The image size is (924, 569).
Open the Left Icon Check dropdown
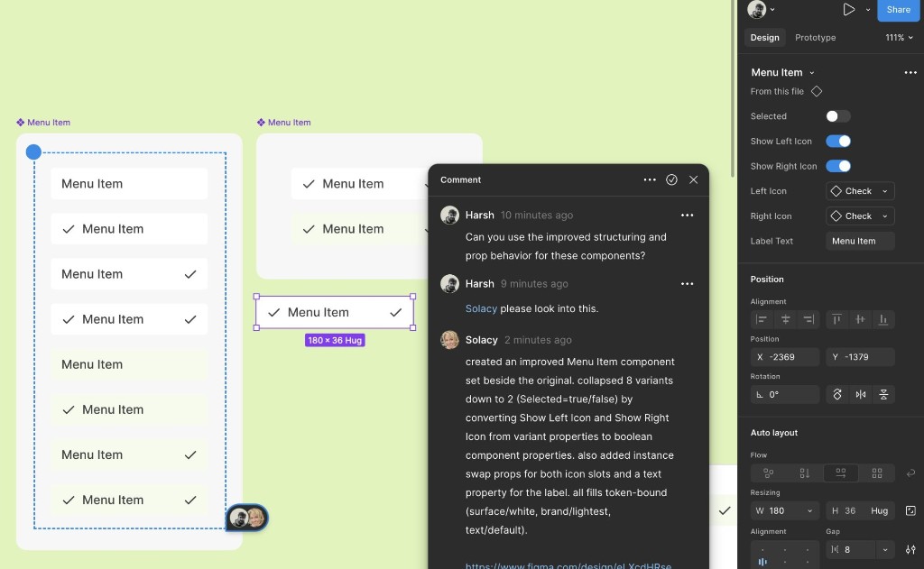coord(859,190)
